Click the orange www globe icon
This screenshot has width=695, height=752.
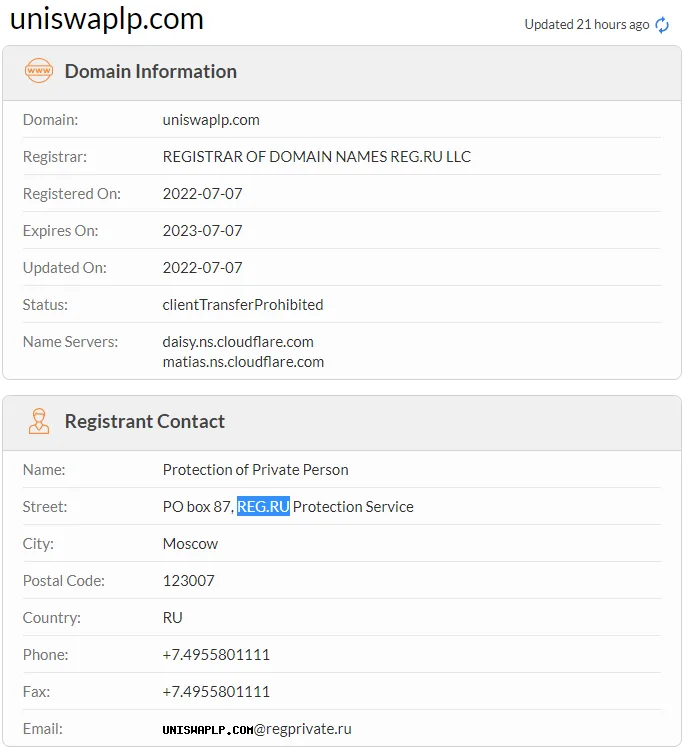click(39, 71)
